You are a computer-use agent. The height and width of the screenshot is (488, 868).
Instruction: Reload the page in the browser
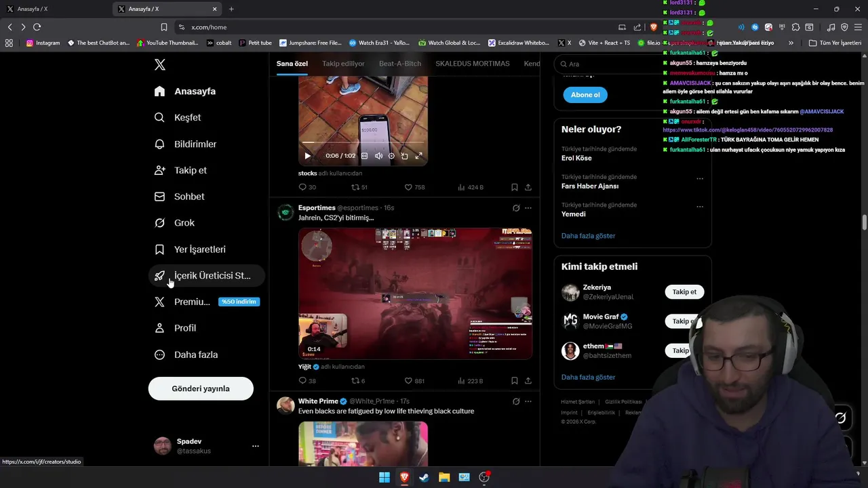coord(37,27)
